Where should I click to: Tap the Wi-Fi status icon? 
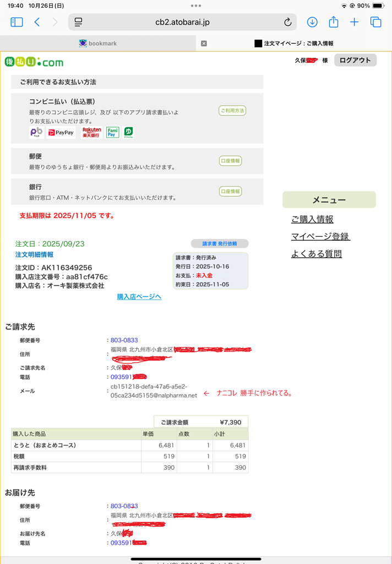[344, 6]
